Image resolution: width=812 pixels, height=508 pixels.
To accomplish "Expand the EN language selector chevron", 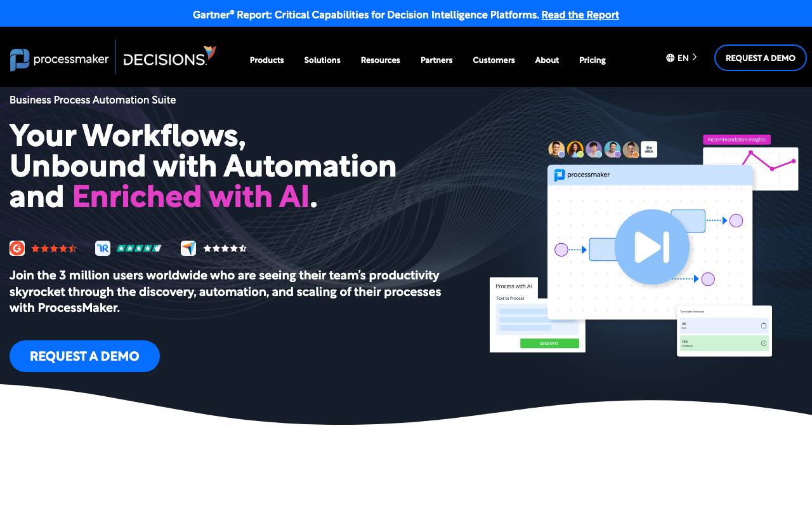I will tap(695, 57).
